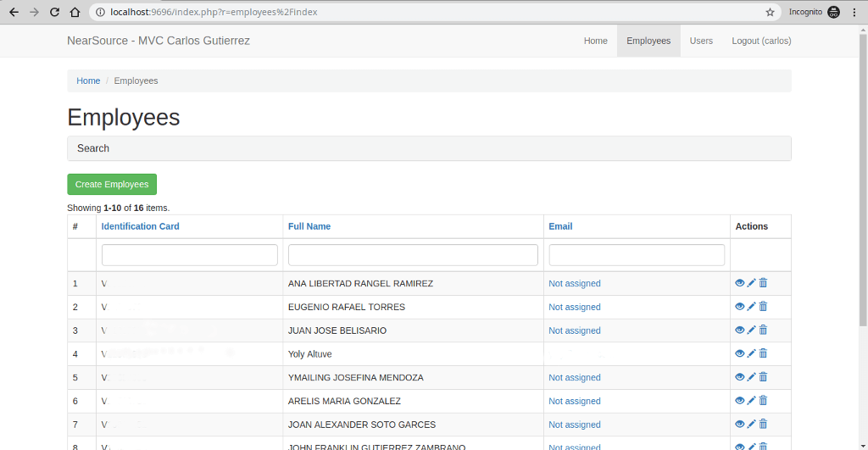
Task: View employee Arelis Maria Gonzalez
Action: (739, 400)
